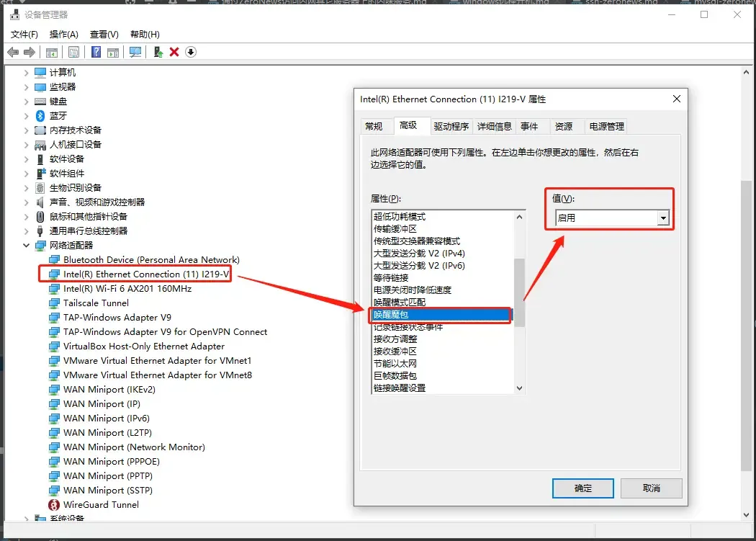Click the Tailscale Tunnel adapter icon

(x=54, y=303)
